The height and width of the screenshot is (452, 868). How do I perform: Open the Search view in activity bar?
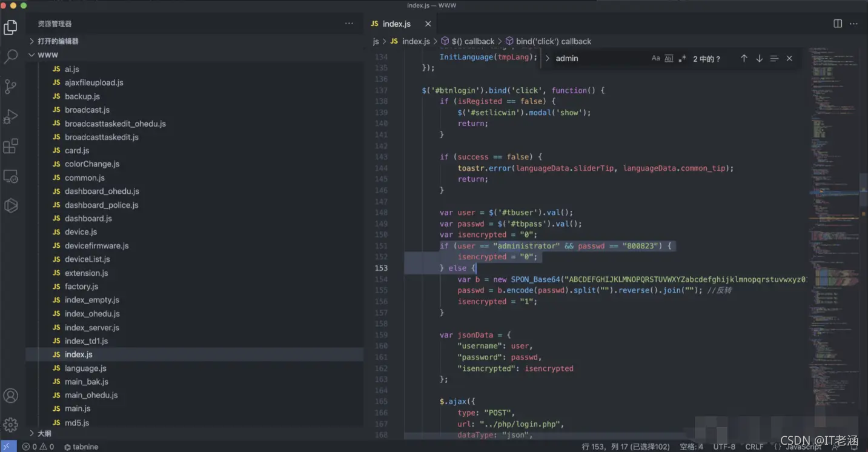(x=10, y=57)
